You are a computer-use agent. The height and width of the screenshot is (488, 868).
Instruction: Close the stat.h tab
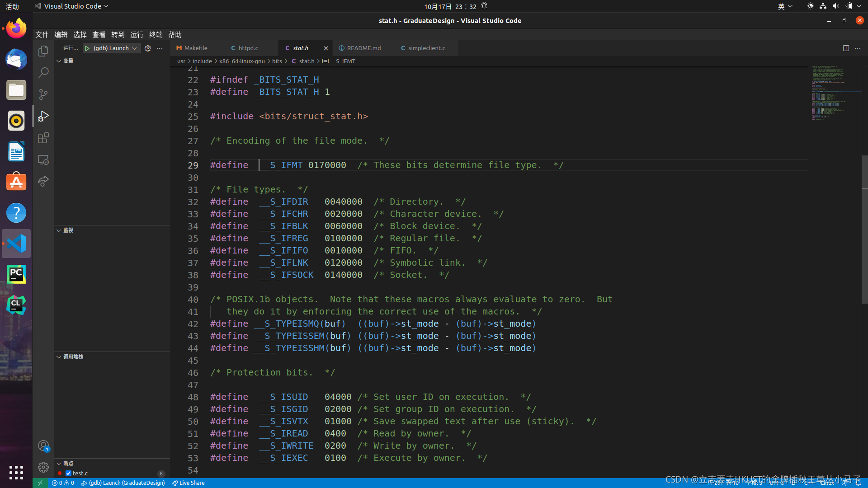(326, 48)
